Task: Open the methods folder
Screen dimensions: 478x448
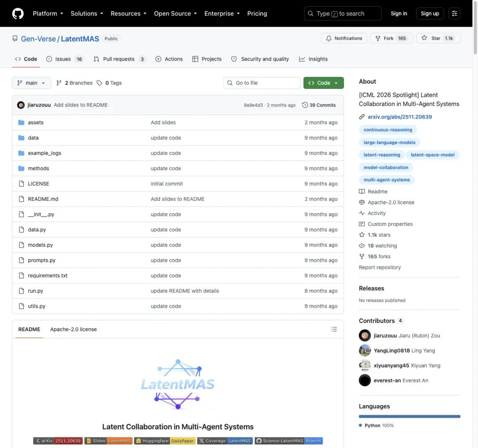Action: (39, 168)
